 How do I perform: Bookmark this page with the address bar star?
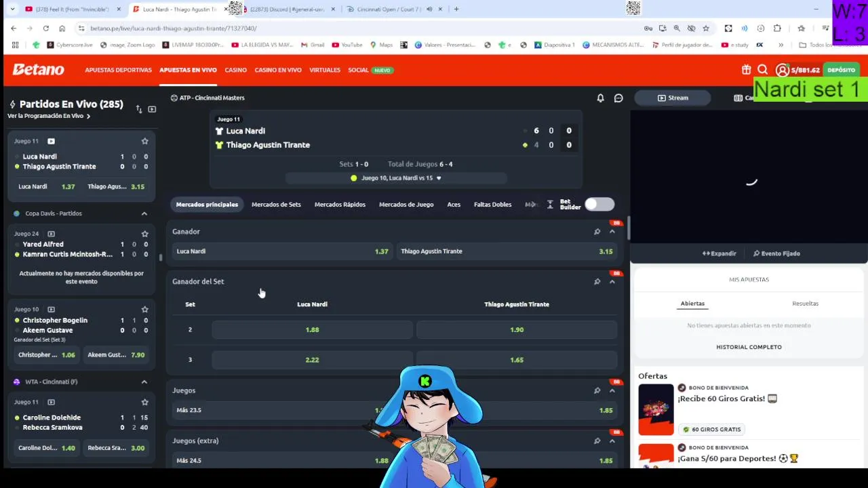pos(706,28)
